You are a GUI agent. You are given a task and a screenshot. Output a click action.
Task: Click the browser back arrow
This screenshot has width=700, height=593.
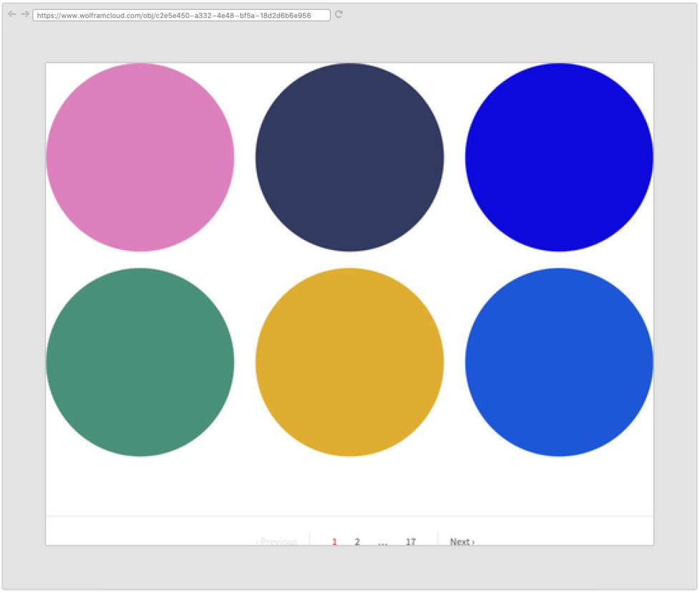pyautogui.click(x=11, y=14)
